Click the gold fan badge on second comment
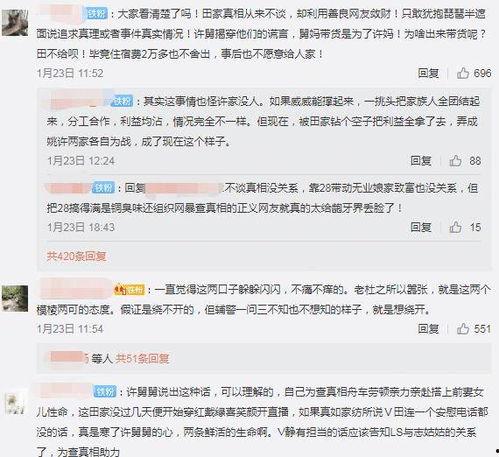 click(130, 289)
